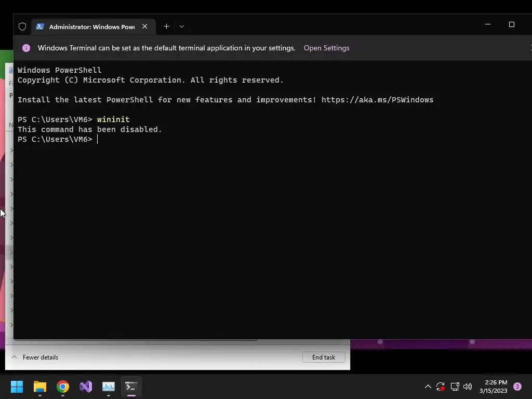The image size is (532, 399).
Task: Open network status tray icon
Action: coord(455,387)
